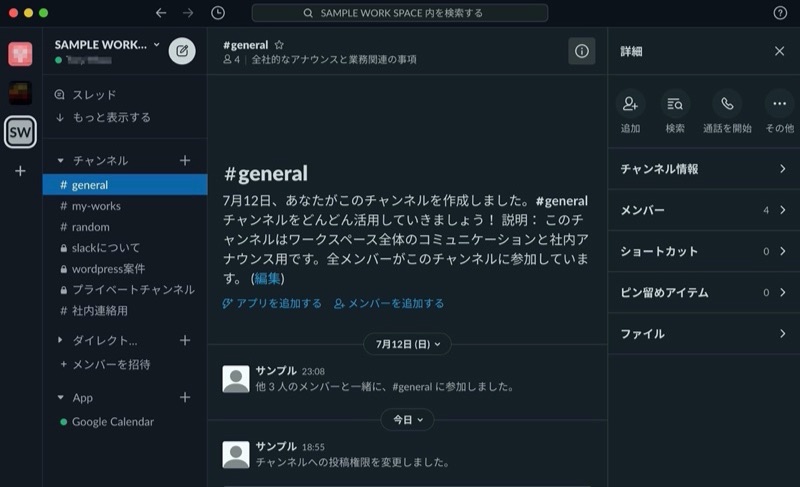The height and width of the screenshot is (487, 800).
Task: Toggle channel details info button
Action: pos(582,51)
